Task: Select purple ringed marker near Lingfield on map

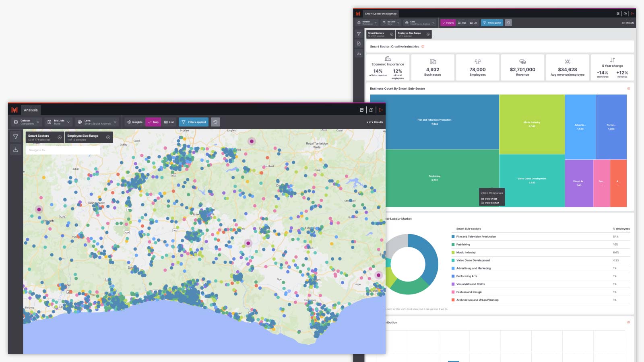Action: (252, 141)
